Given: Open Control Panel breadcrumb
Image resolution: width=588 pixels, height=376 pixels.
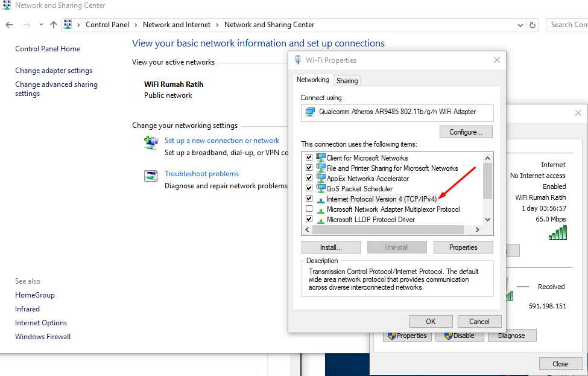Looking at the screenshot, I should pyautogui.click(x=107, y=25).
